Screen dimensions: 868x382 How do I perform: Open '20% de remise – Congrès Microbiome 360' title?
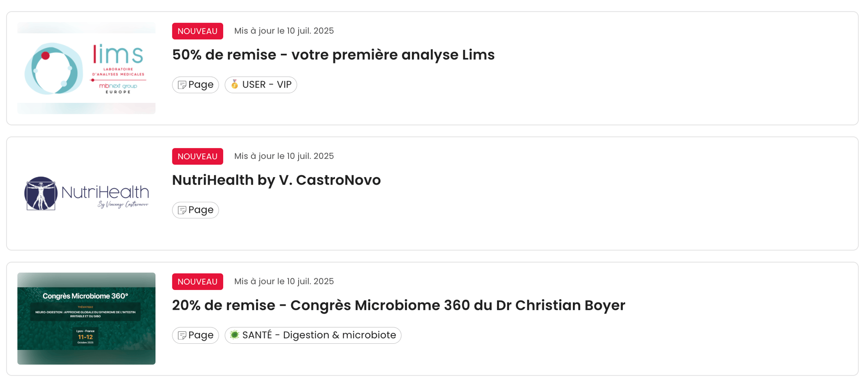398,306
